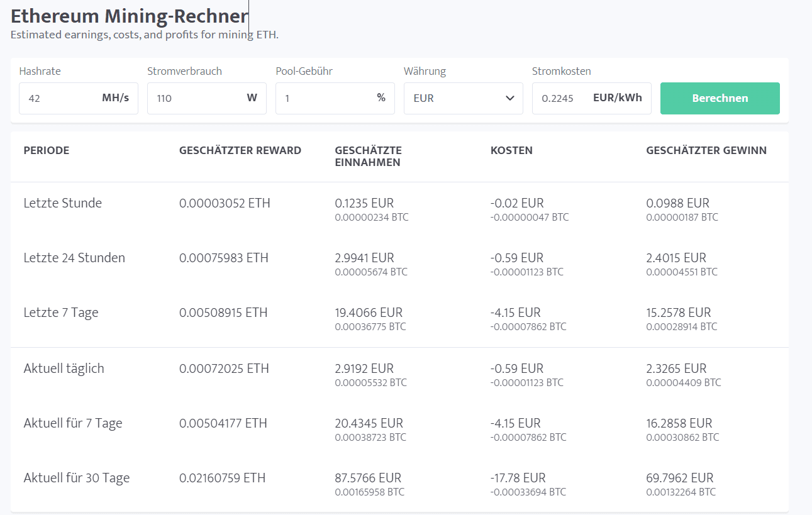
Task: Click the BTC profit 0.00000187 BTC
Action: click(682, 218)
